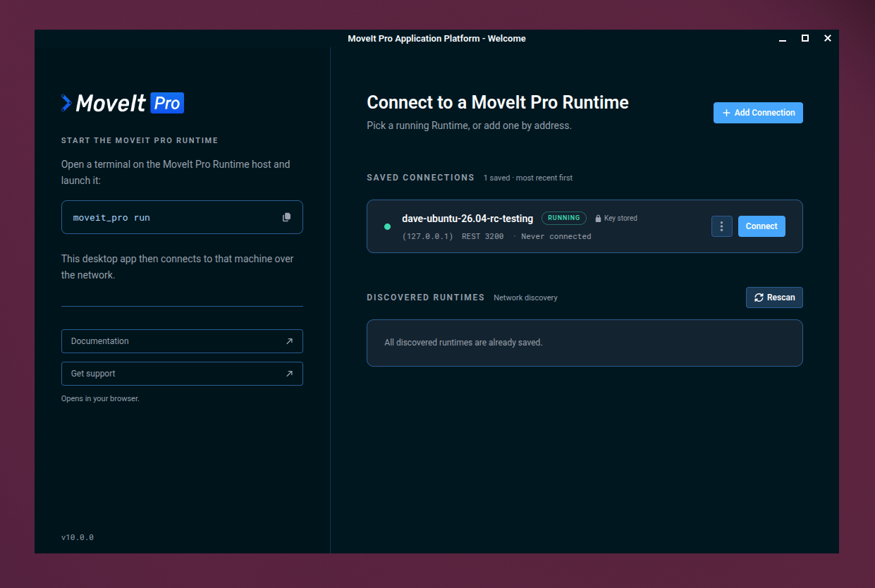Viewport: 875px width, 588px height.
Task: Click 'All discovered runtimes are already saved' message
Action: click(x=463, y=343)
